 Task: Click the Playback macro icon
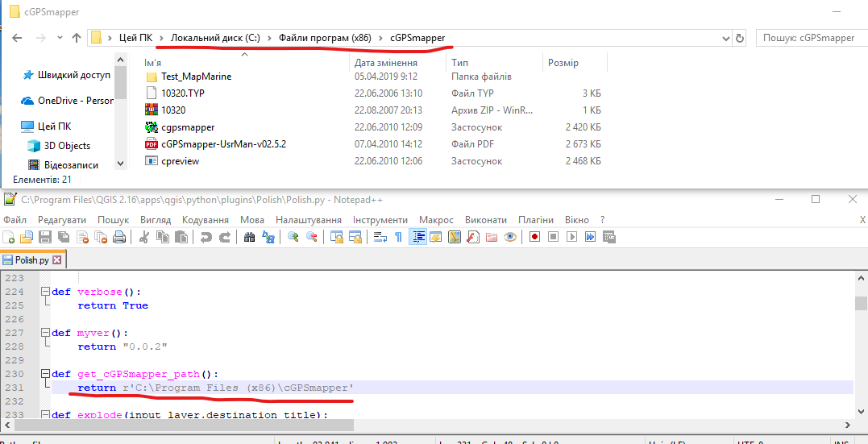coord(572,237)
